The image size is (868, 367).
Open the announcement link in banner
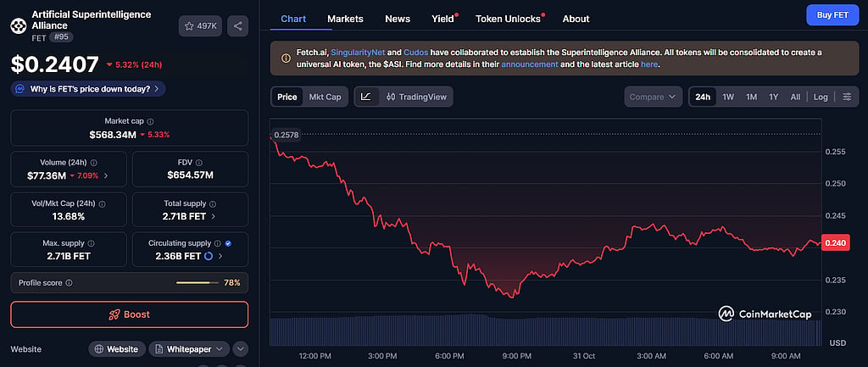coord(530,64)
